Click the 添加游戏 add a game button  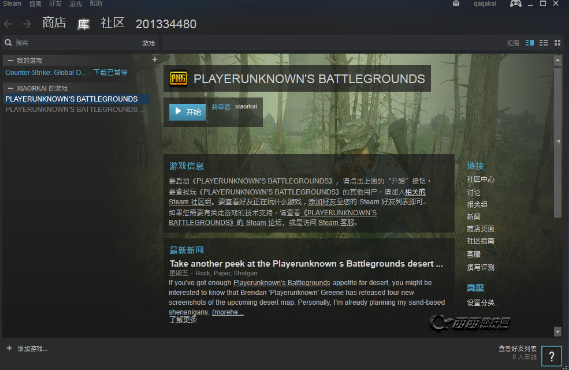tap(32, 349)
